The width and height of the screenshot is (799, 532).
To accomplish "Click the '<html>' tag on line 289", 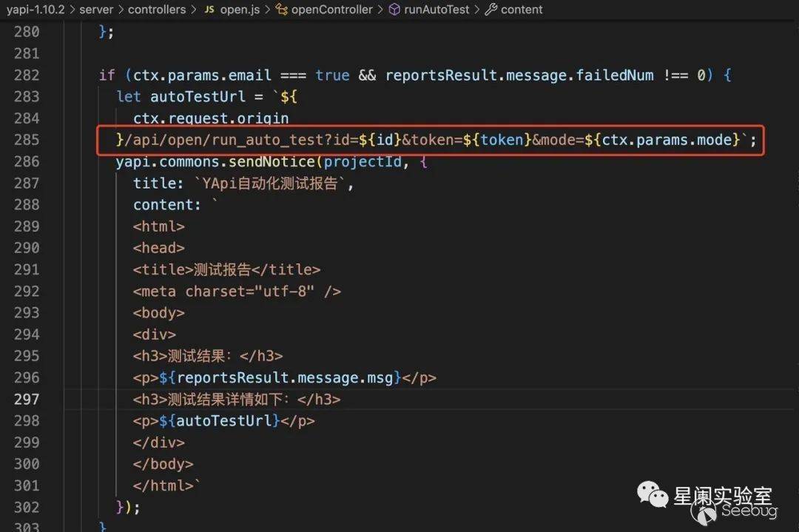I will pos(158,226).
